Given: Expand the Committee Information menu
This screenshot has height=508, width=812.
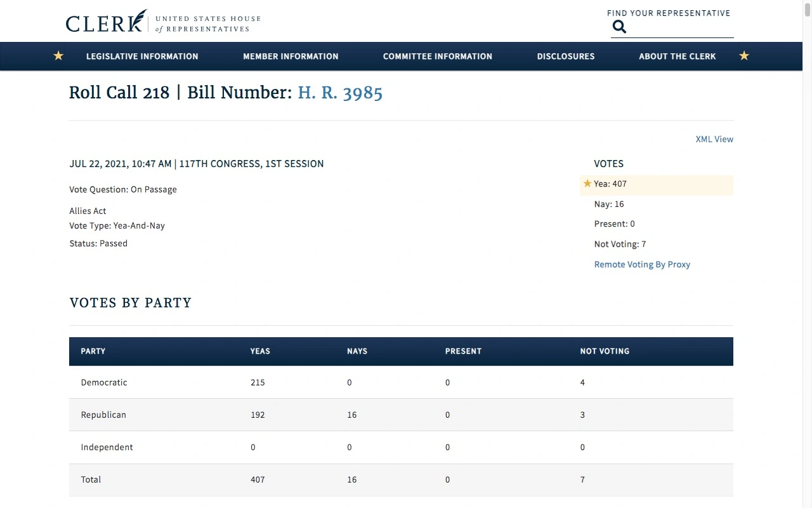Looking at the screenshot, I should [x=437, y=57].
